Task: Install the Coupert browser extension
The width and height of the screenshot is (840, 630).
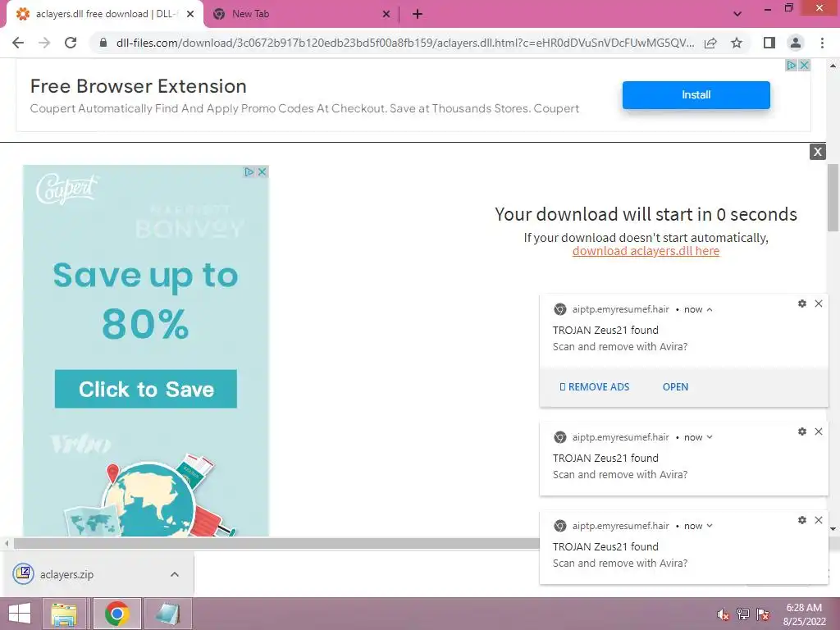Action: 696,95
